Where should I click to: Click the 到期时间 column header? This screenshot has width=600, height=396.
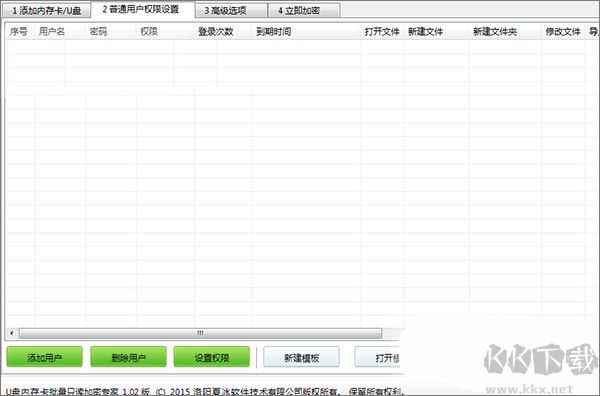pyautogui.click(x=306, y=31)
